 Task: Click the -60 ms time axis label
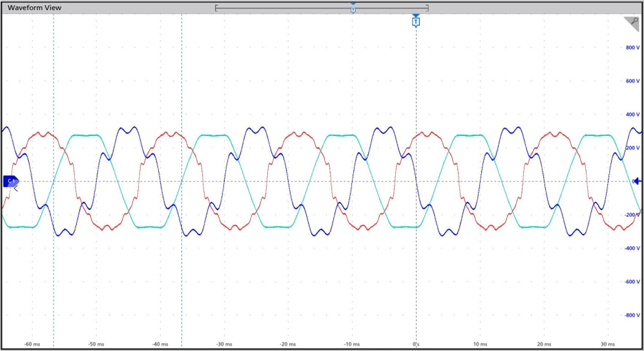(x=31, y=344)
